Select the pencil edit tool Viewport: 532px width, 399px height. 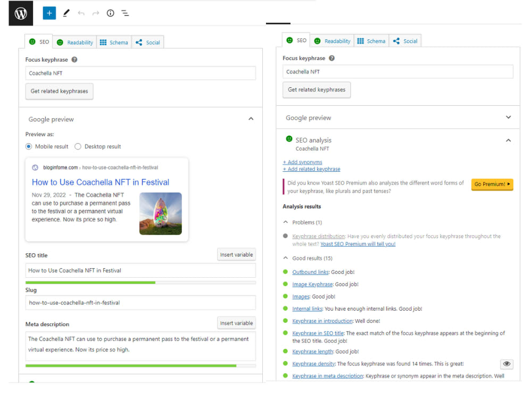click(x=66, y=13)
